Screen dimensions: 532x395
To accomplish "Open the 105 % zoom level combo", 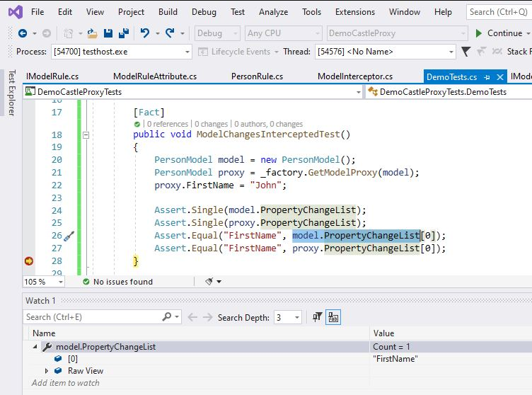I will click(x=43, y=282).
